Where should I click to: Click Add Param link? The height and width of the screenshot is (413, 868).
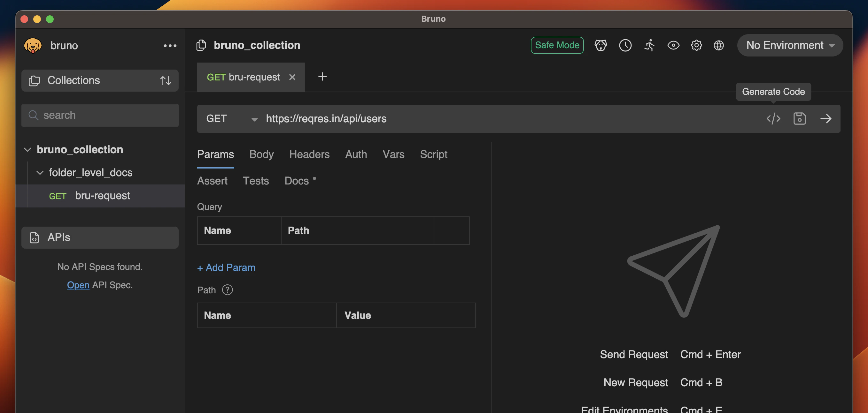tap(226, 267)
